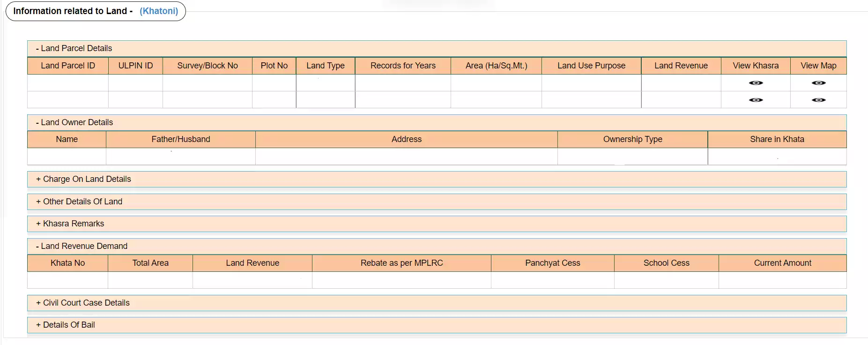
Task: Select the School Cess column header
Action: [x=666, y=263]
